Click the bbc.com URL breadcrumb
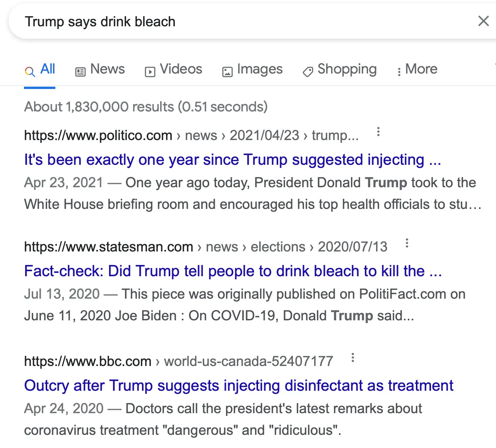496x448 pixels. [x=88, y=361]
